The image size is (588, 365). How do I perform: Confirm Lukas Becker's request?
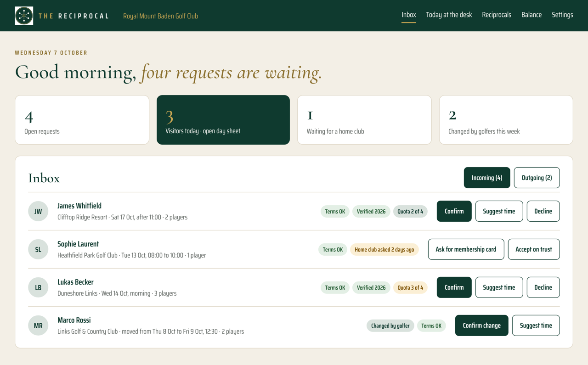454,287
